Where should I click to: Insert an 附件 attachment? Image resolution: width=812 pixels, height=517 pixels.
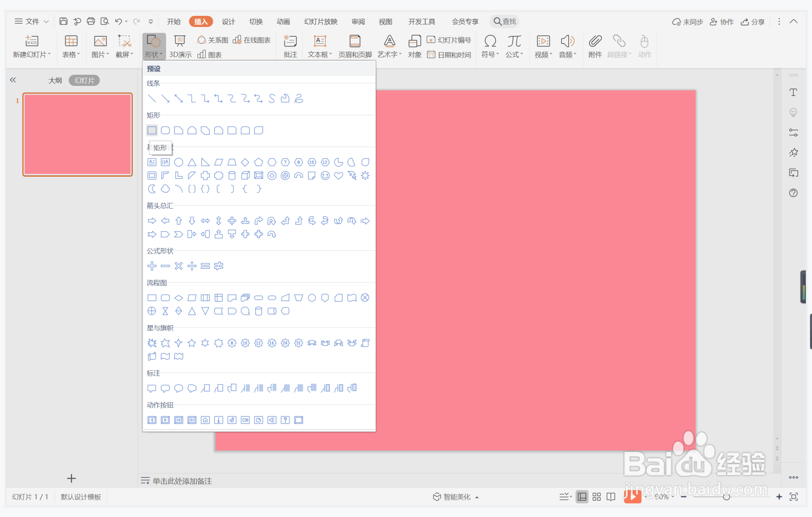595,46
